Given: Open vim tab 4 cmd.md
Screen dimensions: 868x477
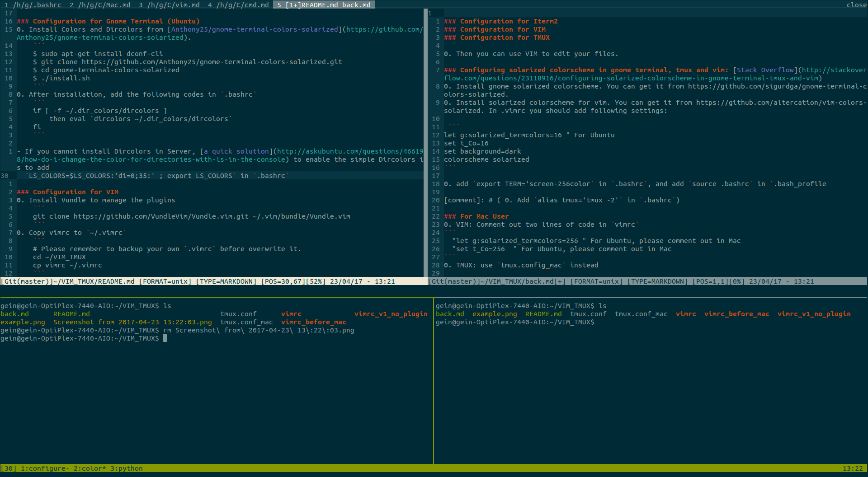Looking at the screenshot, I should [238, 5].
